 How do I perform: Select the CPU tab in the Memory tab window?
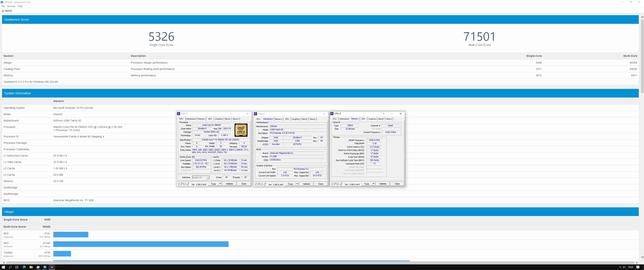(x=335, y=119)
